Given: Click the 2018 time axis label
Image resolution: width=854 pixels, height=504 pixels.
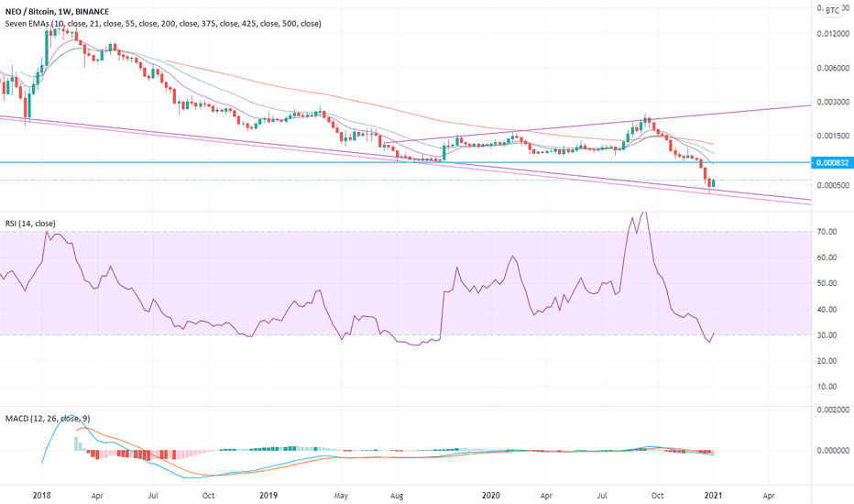Looking at the screenshot, I should click(x=42, y=495).
